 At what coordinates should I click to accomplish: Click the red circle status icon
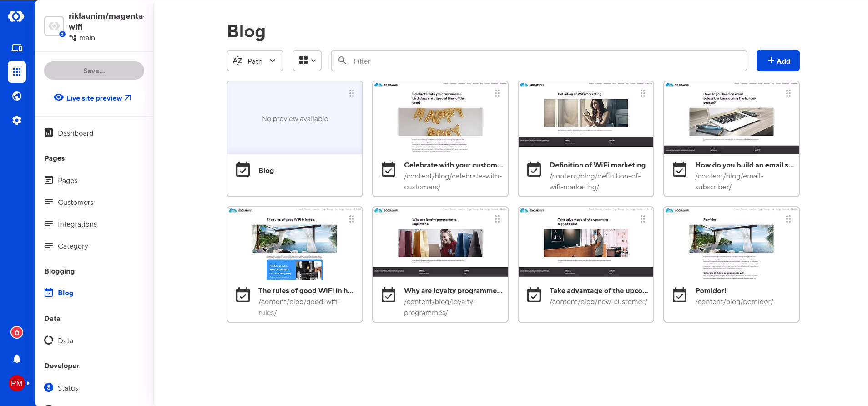[x=17, y=333]
